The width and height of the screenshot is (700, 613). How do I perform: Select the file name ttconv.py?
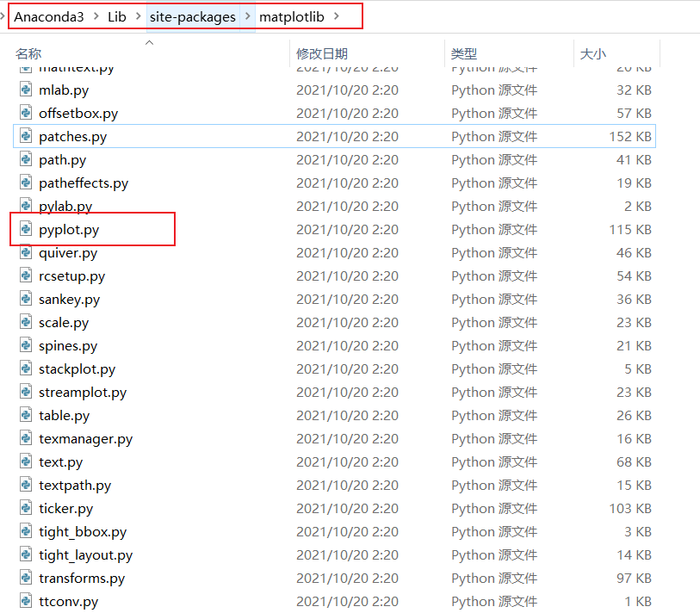click(x=68, y=602)
